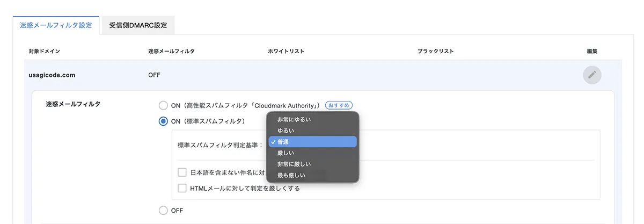Pick the checked 普通 option
This screenshot has height=224, width=644.
(312, 142)
